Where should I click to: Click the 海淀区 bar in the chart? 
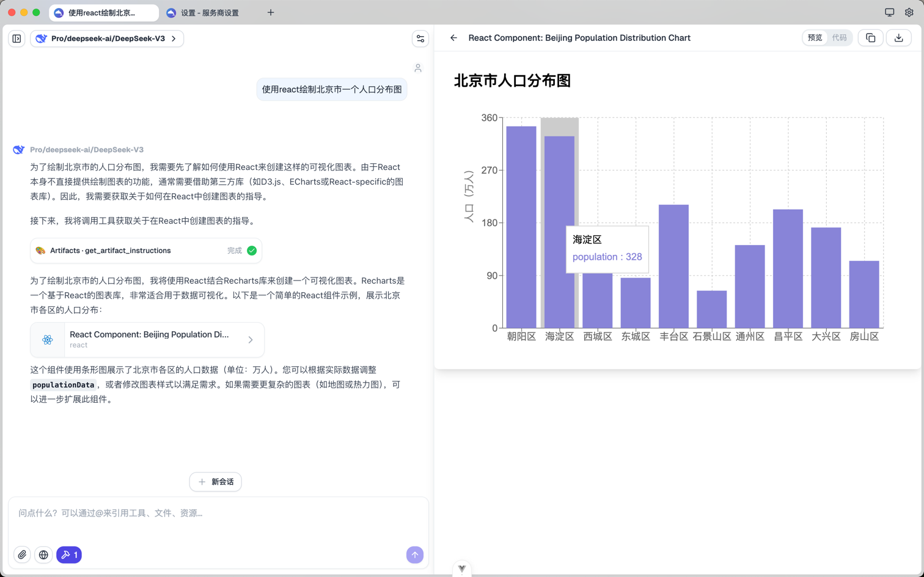coord(560,232)
